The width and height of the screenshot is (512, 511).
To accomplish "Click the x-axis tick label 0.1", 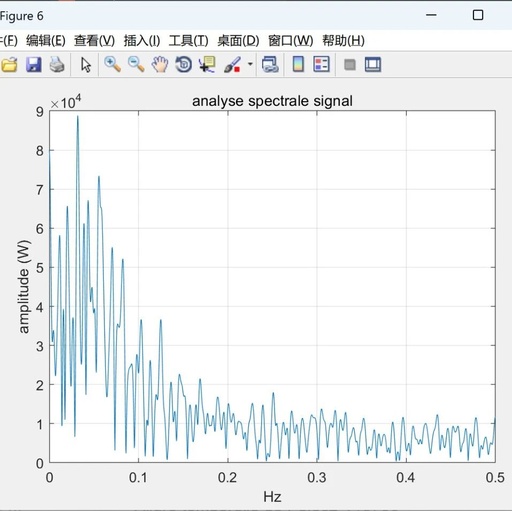I will [138, 478].
